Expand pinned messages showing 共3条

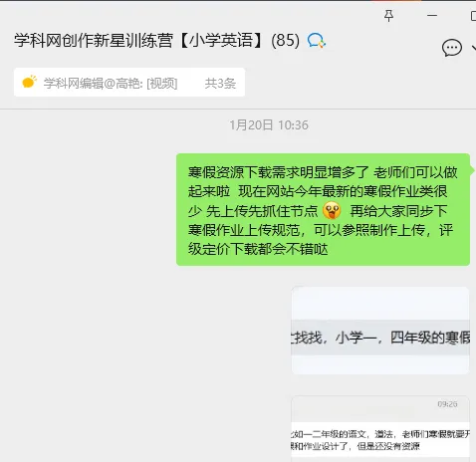pyautogui.click(x=220, y=83)
